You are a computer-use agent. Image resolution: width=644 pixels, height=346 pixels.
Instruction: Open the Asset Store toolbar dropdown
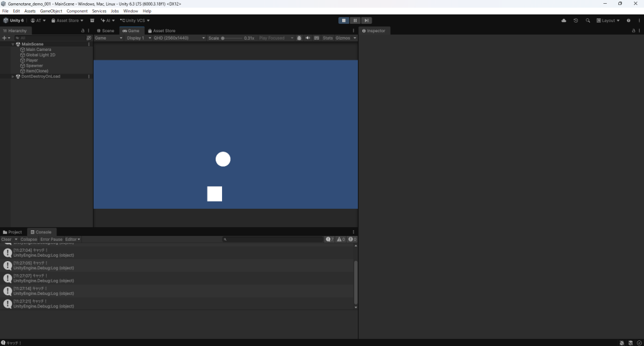coord(67,21)
